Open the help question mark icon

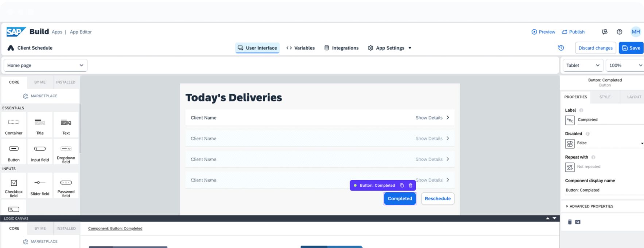619,32
